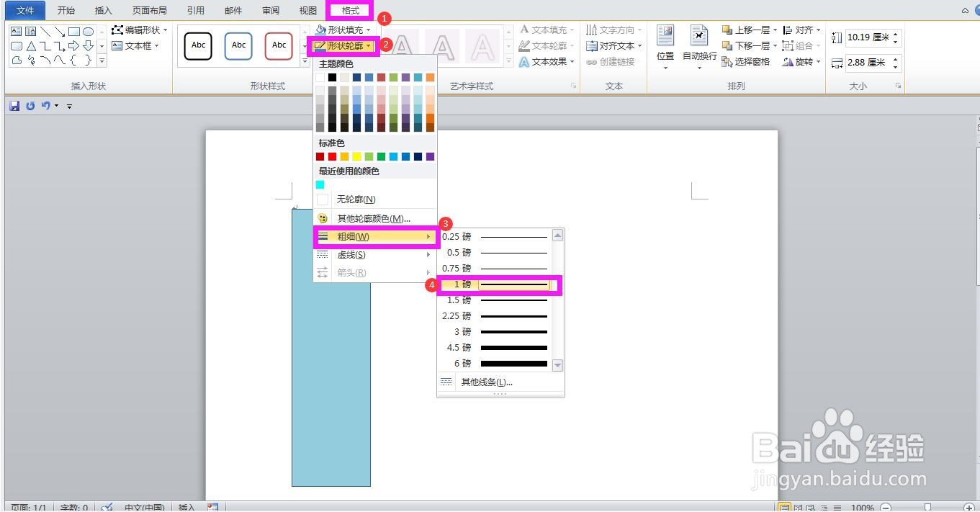The width and height of the screenshot is (980, 512).
Task: Click the 位置 (Position) button
Action: tap(665, 48)
